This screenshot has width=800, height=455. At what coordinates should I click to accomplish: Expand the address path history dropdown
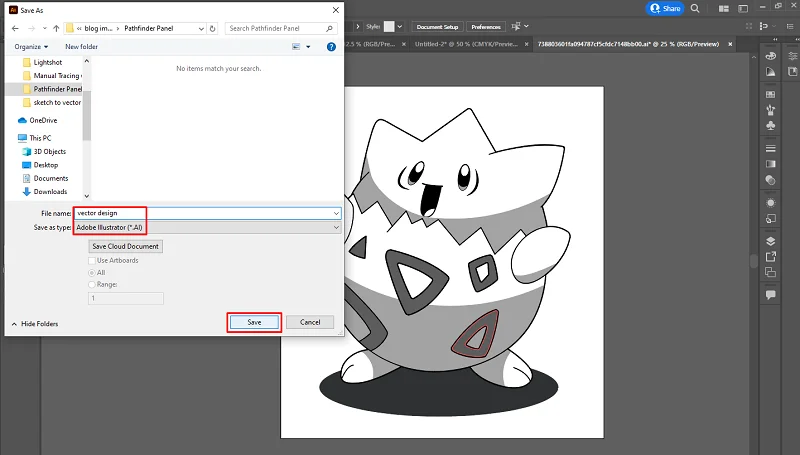click(x=201, y=29)
